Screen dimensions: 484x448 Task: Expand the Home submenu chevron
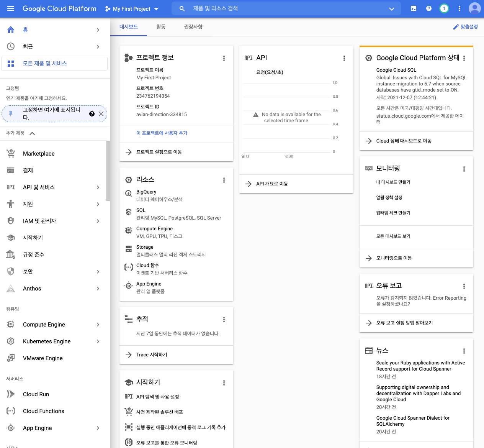(x=98, y=30)
